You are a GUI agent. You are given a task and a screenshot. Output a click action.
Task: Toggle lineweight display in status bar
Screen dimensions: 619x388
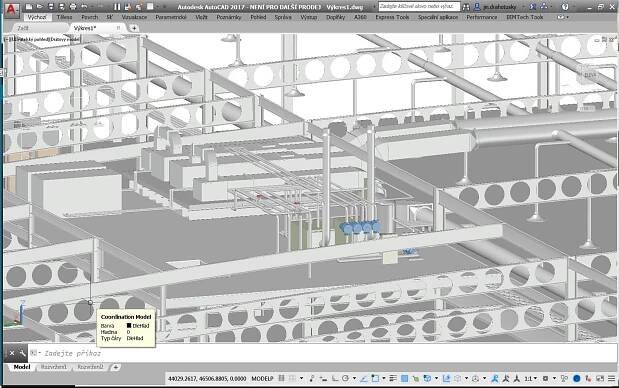393,379
